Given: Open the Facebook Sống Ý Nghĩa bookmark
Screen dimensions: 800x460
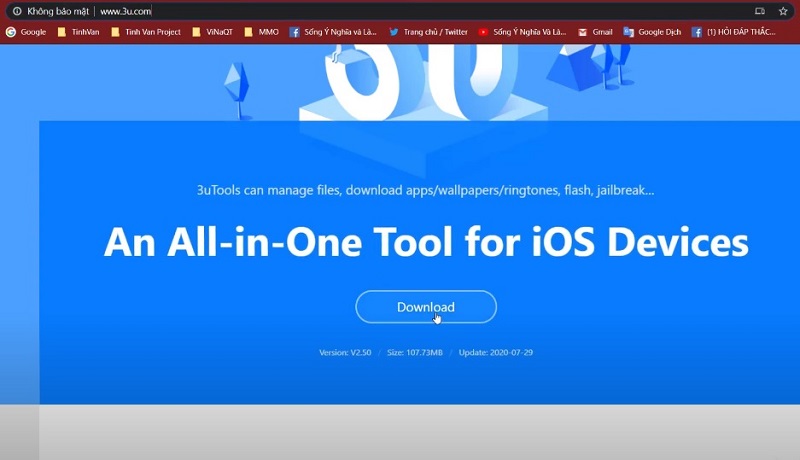Looking at the screenshot, I should click(333, 32).
